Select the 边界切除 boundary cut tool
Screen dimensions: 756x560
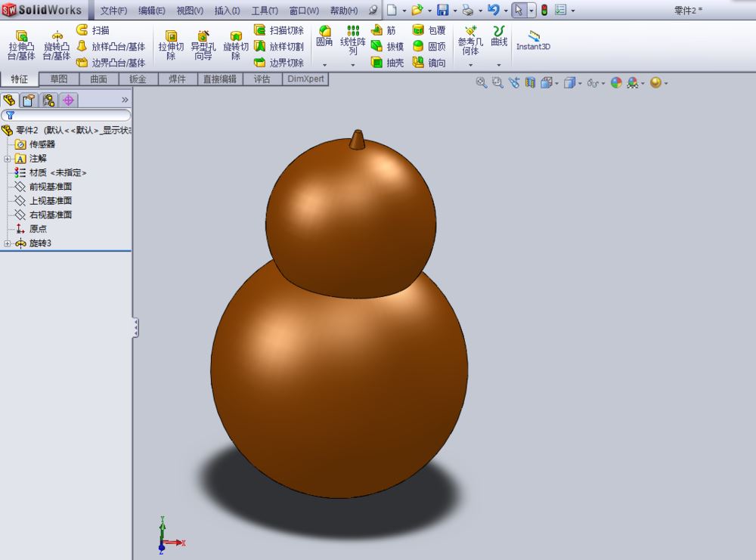click(x=279, y=63)
